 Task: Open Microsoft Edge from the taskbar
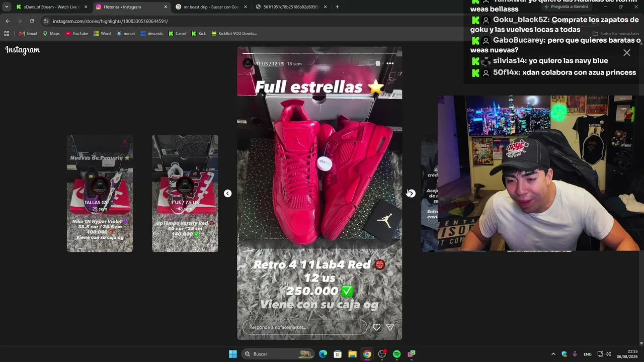[323, 354]
